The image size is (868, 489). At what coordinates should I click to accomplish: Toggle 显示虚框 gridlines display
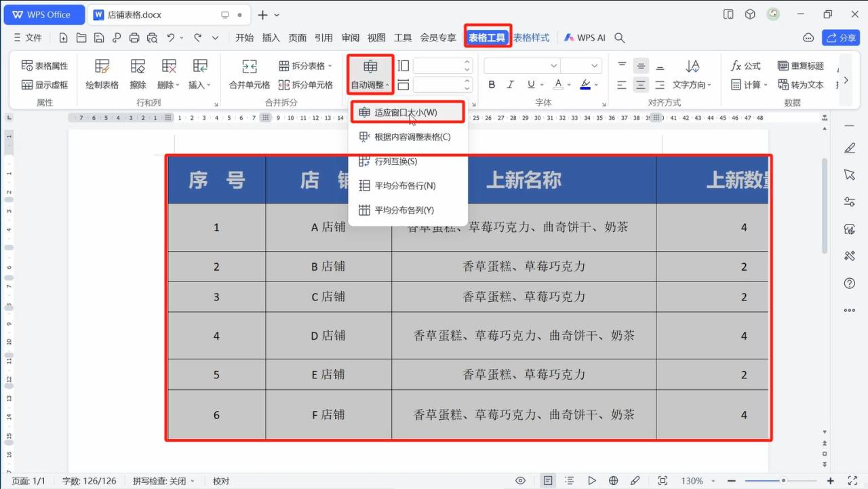(45, 85)
